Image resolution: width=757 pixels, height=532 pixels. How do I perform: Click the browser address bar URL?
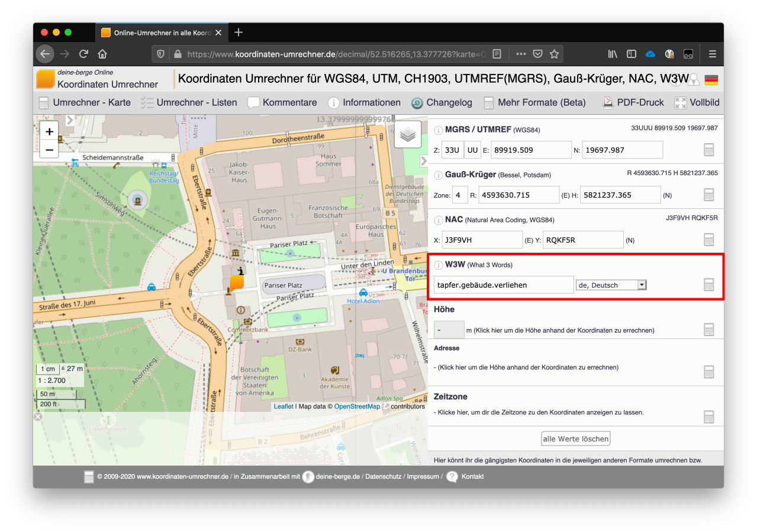[x=337, y=54]
